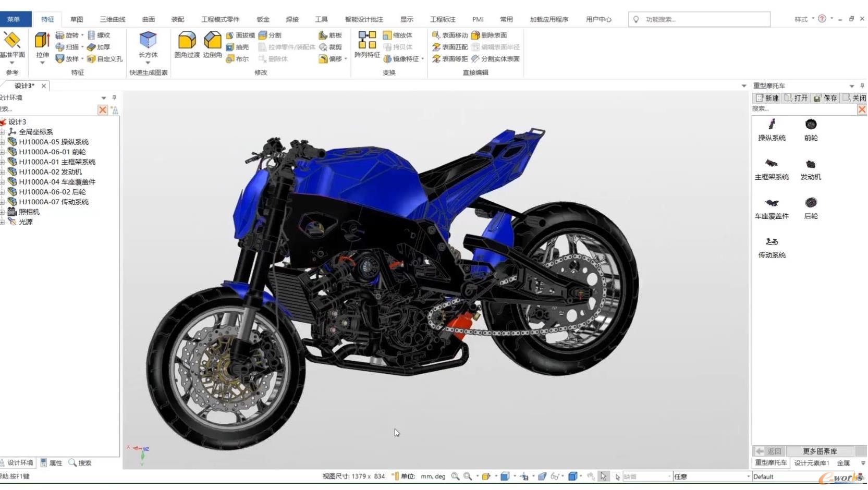Open the 钣金 sheet metal tab

pyautogui.click(x=263, y=19)
